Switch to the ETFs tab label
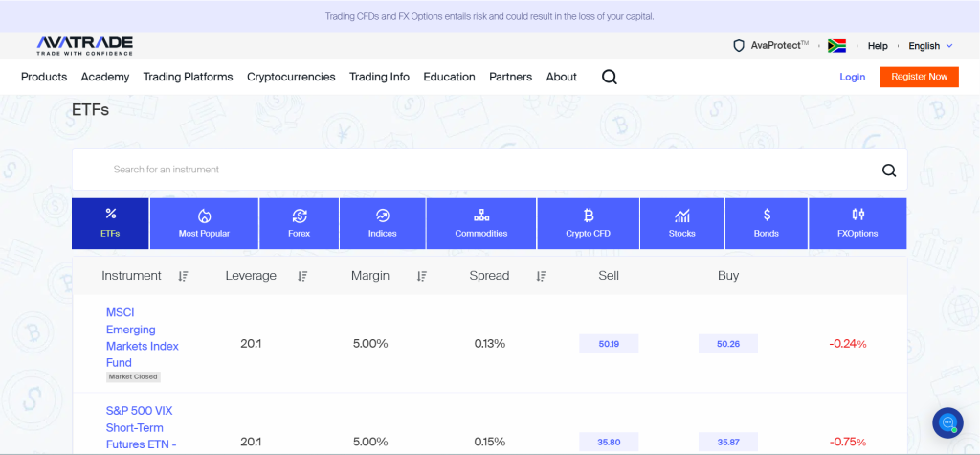 [x=110, y=234]
